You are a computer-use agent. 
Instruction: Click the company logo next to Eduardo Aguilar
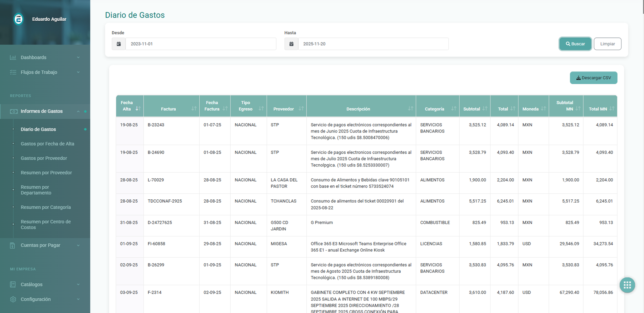pyautogui.click(x=19, y=19)
